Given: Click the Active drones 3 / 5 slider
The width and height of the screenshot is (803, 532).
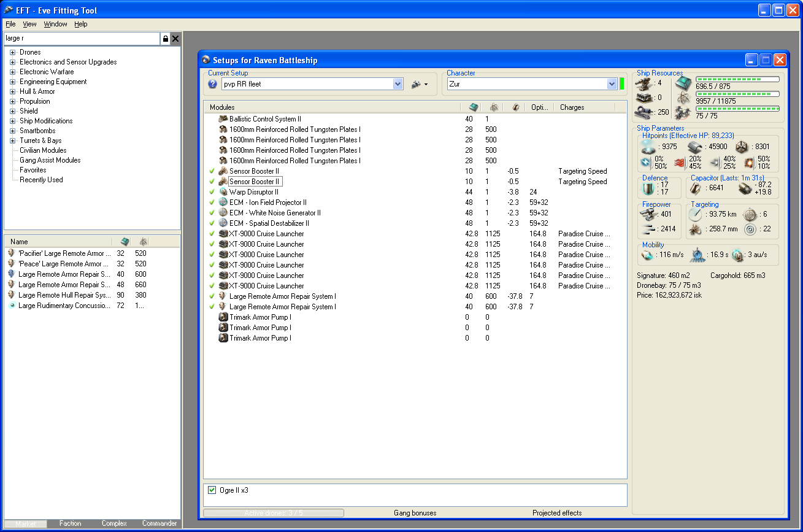Looking at the screenshot, I should click(x=274, y=513).
